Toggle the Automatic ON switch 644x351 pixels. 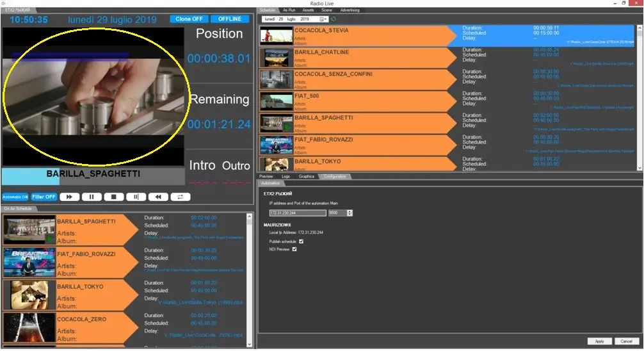(x=15, y=197)
